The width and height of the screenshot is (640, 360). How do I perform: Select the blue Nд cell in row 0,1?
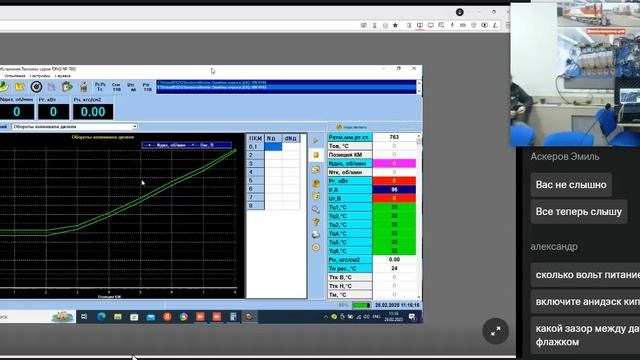pos(273,147)
